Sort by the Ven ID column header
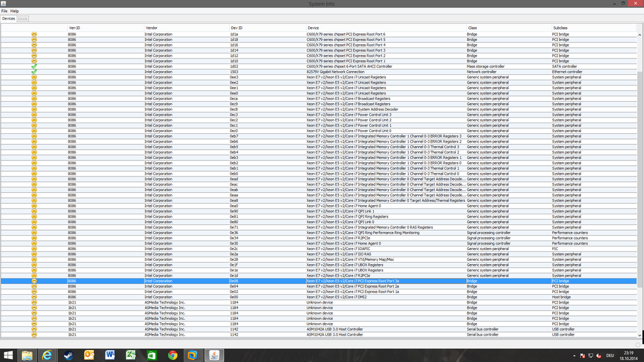 pos(106,28)
